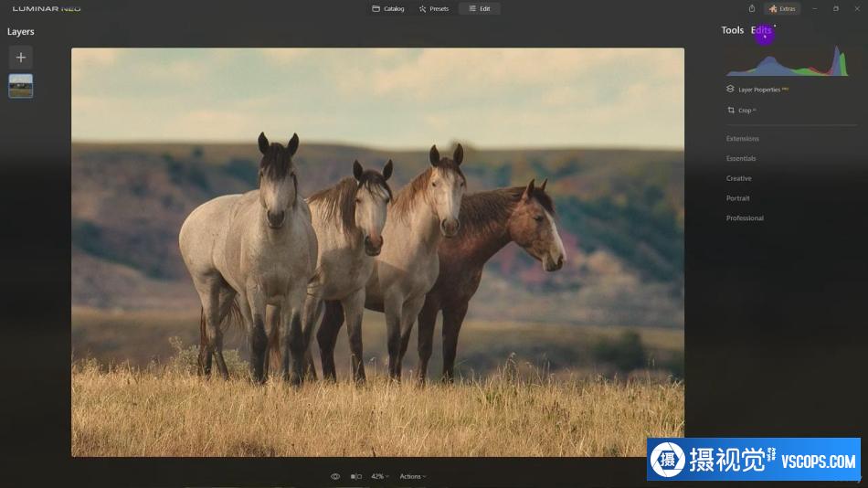Screen dimensions: 868x488
Task: Click the add new layer plus button
Action: point(20,57)
